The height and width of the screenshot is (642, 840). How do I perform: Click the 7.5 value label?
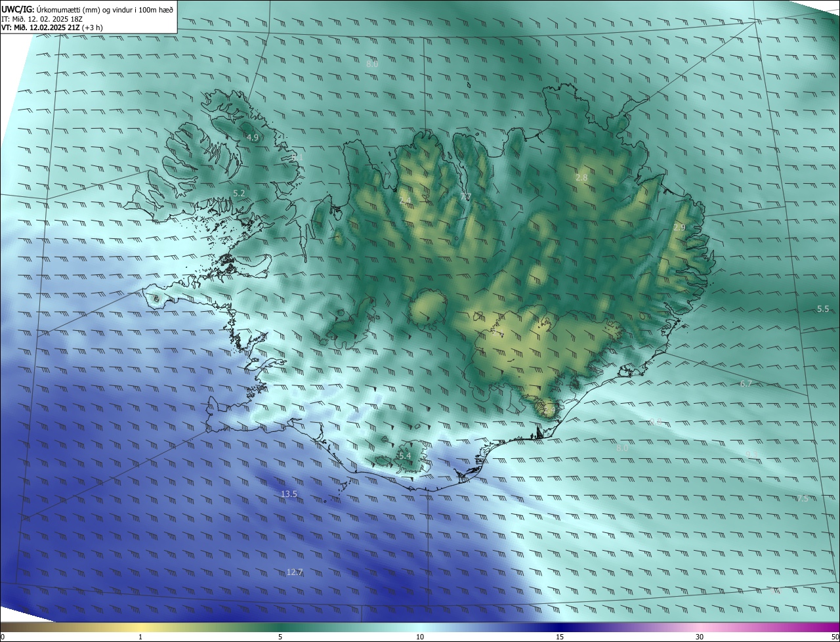[x=802, y=498]
